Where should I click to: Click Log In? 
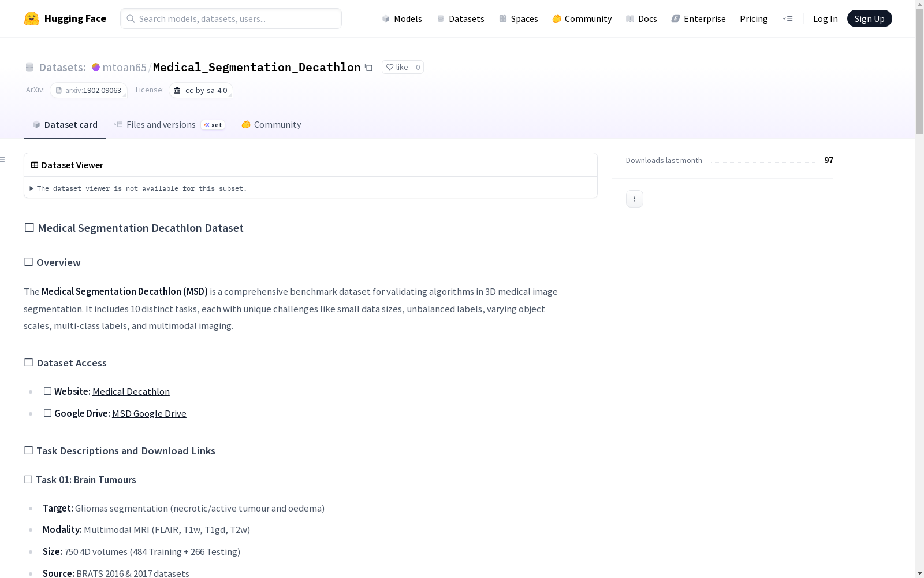coord(825,18)
